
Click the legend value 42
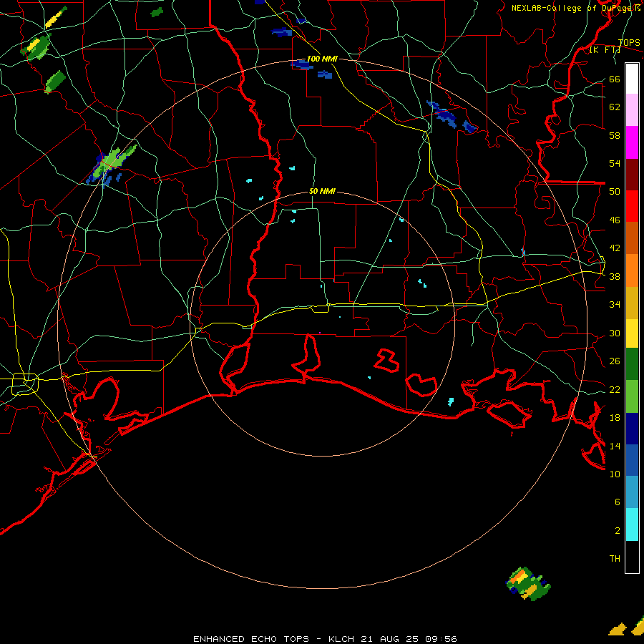615,248
